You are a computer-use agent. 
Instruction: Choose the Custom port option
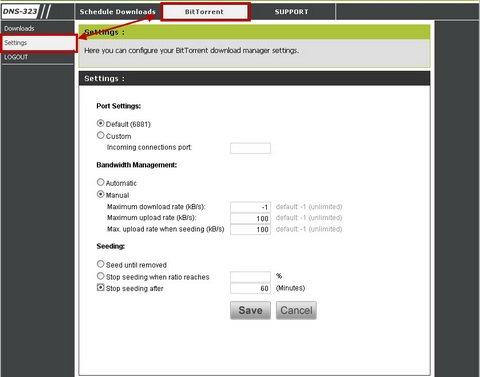100,135
